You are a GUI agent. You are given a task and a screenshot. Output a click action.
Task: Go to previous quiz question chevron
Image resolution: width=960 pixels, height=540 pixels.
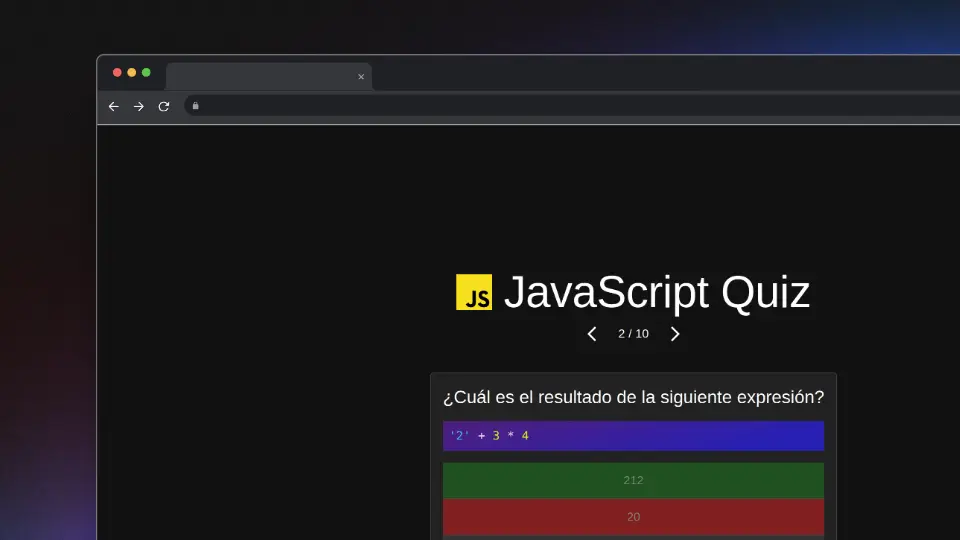tap(591, 334)
